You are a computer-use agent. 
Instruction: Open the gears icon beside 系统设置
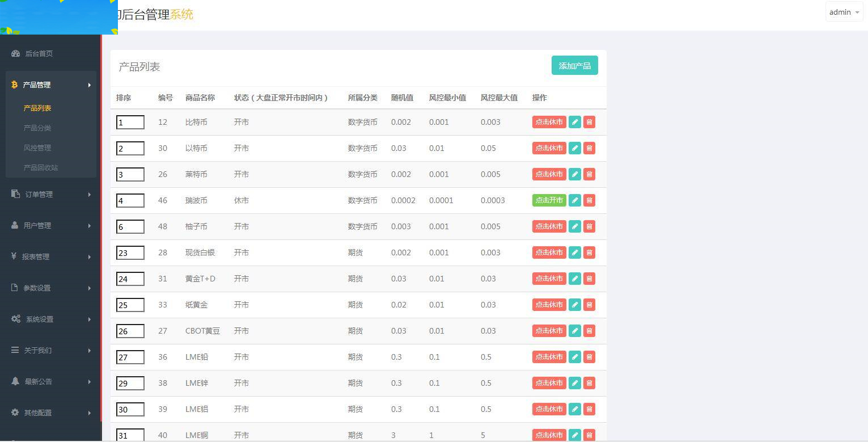15,319
